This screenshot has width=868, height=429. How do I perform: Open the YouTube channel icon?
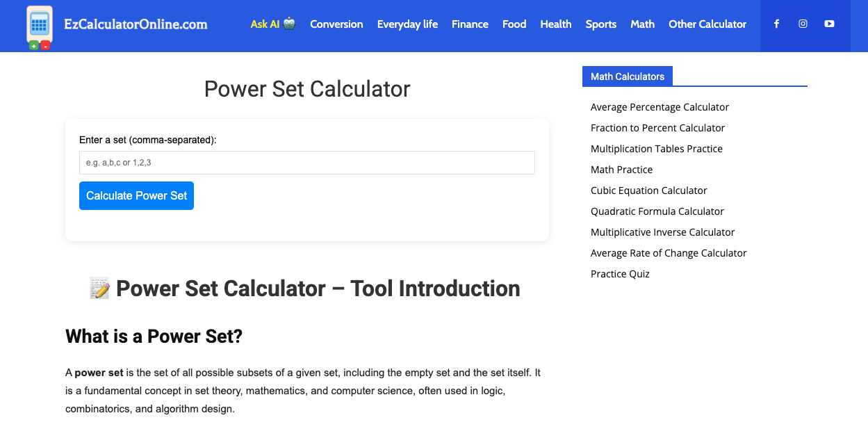point(829,24)
